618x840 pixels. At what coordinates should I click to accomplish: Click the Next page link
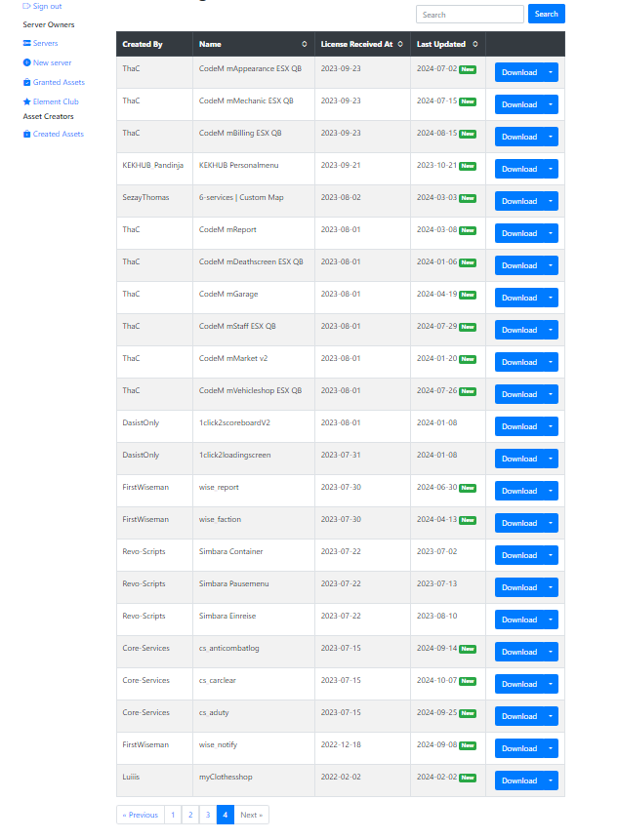click(251, 815)
